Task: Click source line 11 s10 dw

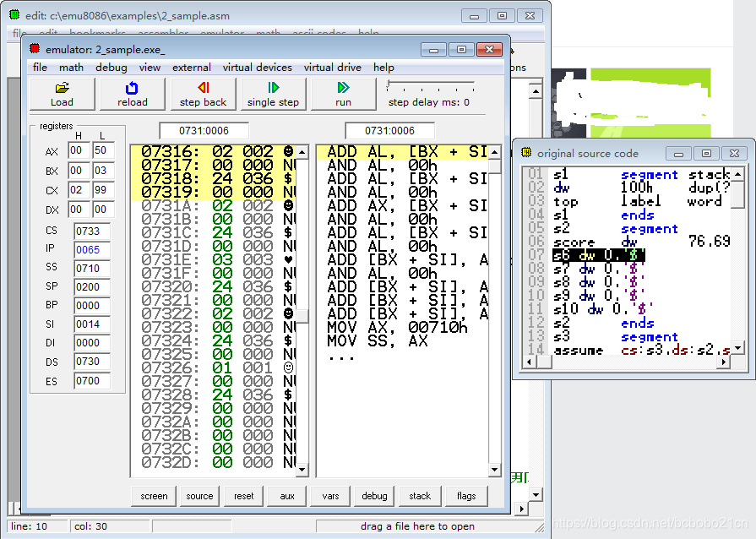Action: tap(602, 309)
